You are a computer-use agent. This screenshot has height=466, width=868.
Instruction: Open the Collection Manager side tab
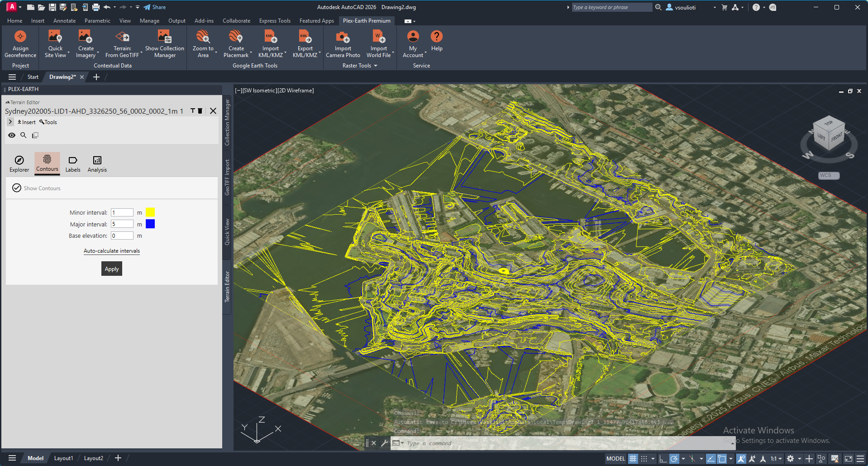tap(227, 123)
